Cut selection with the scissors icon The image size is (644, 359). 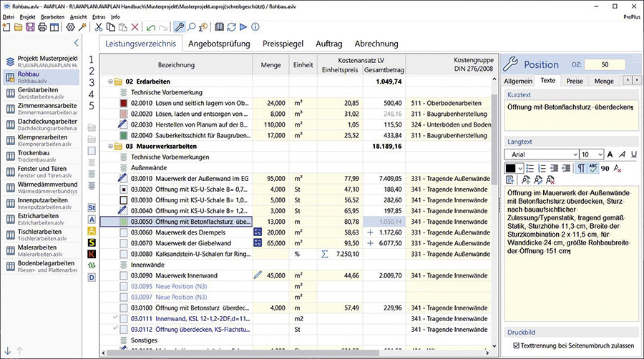coord(99,27)
